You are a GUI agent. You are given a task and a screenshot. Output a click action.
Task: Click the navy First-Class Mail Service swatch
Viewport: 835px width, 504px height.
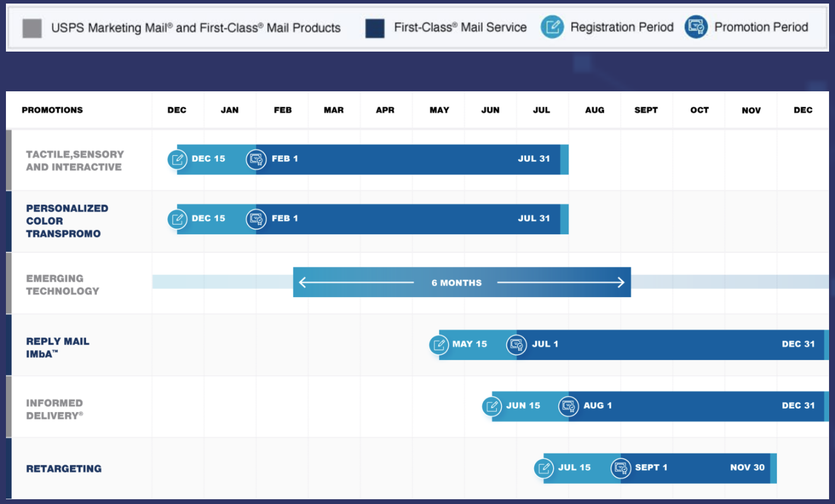coord(375,28)
